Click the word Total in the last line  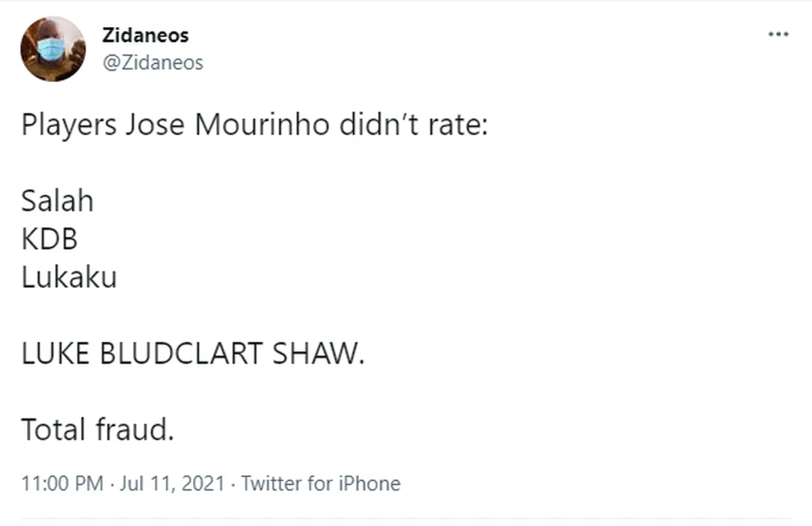click(53, 431)
